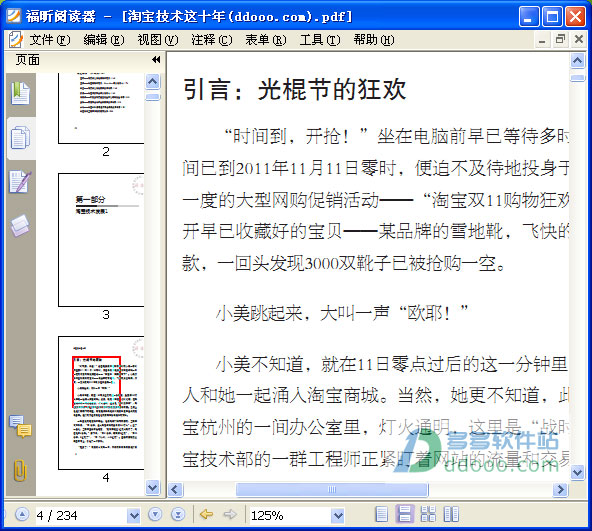Go back to previous view yellow arrow
Viewport: 592px width, 531px height.
point(207,514)
